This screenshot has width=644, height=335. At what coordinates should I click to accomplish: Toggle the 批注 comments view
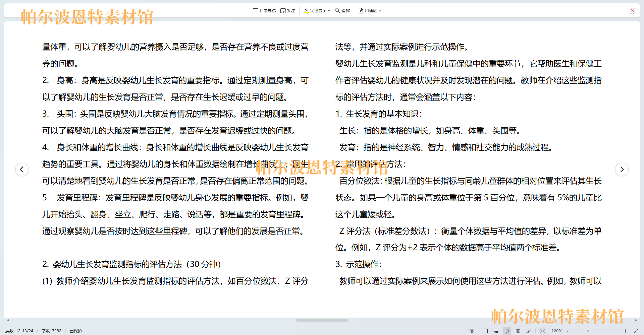click(x=288, y=11)
